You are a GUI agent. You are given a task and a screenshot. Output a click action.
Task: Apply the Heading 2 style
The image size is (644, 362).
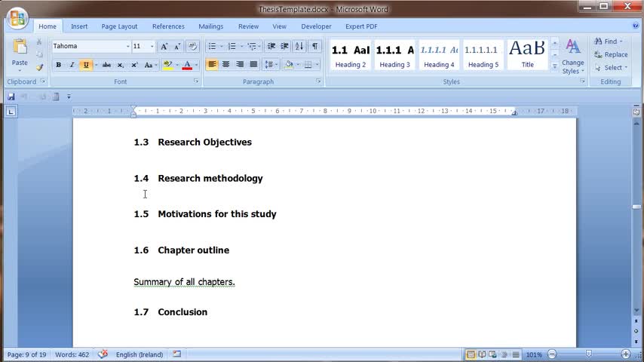[351, 55]
